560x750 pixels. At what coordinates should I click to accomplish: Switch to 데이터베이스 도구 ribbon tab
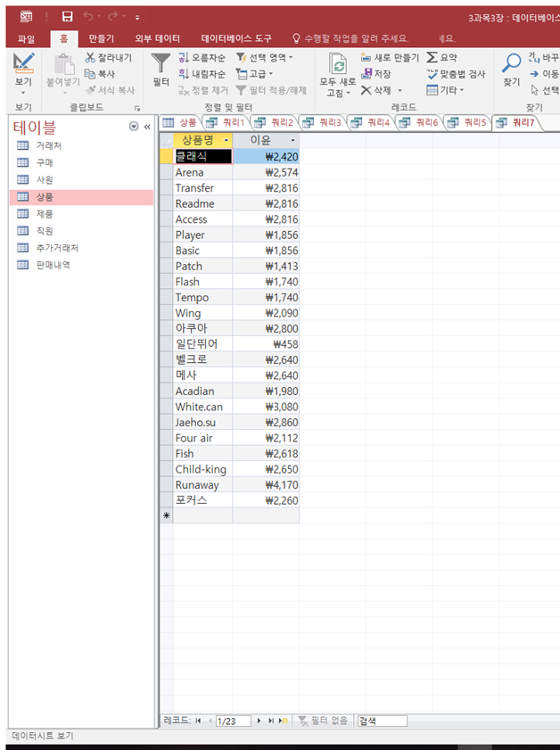tap(236, 38)
